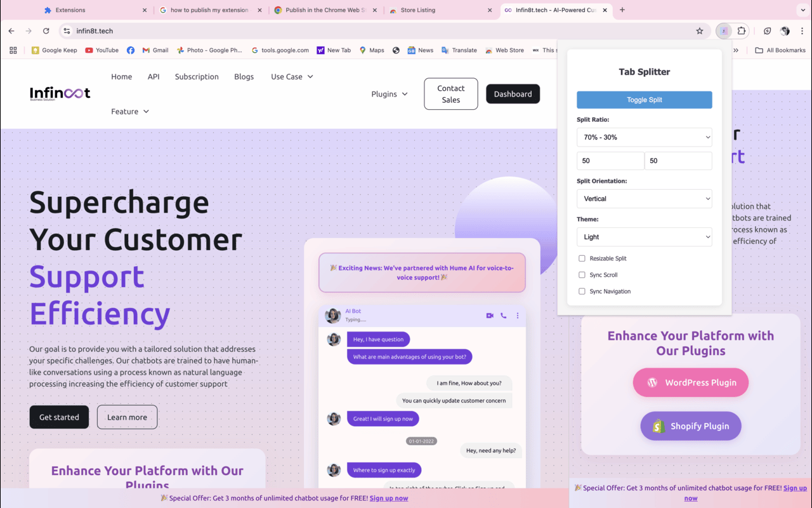Click the toolbar icon left of the profile avatar
812x508 pixels.
pos(767,31)
